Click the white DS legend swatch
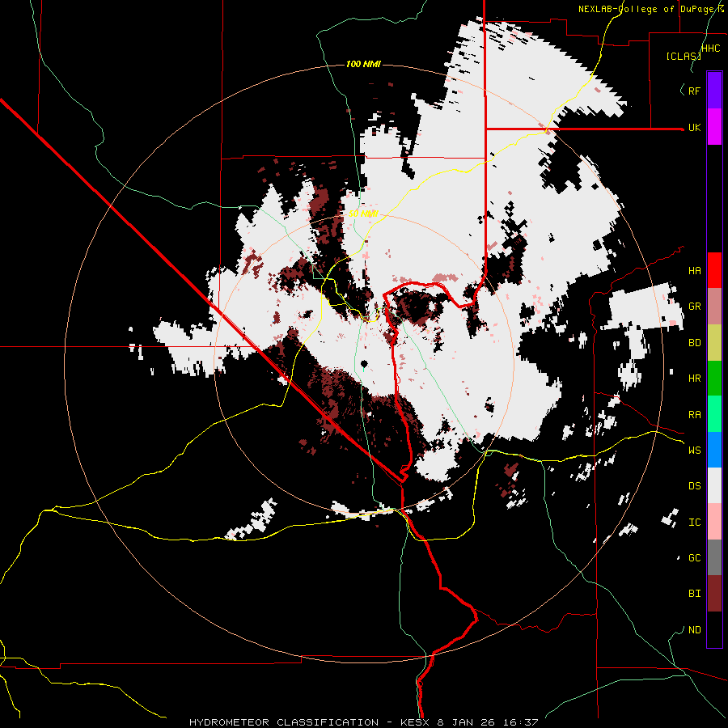Viewport: 728px width, 728px height. click(714, 485)
